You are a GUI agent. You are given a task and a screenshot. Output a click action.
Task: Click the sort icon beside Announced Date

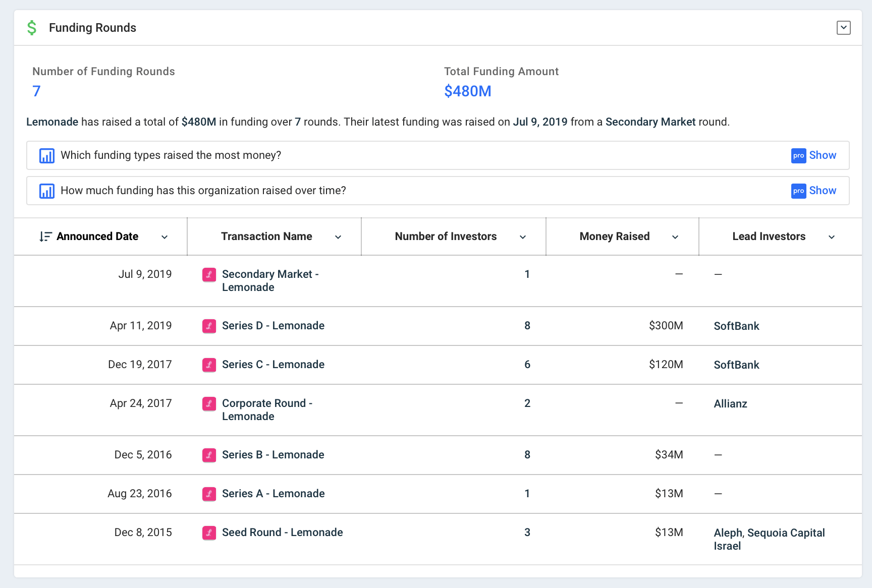[45, 237]
